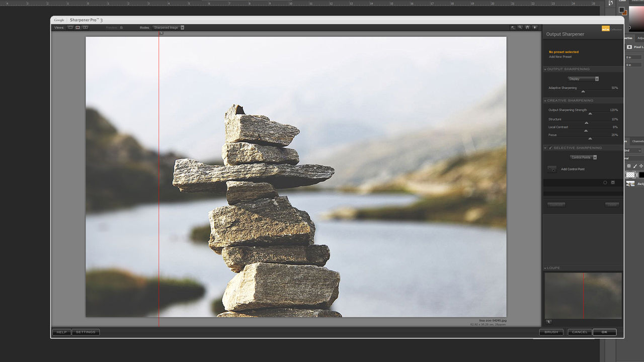Click the OK button

point(604,332)
